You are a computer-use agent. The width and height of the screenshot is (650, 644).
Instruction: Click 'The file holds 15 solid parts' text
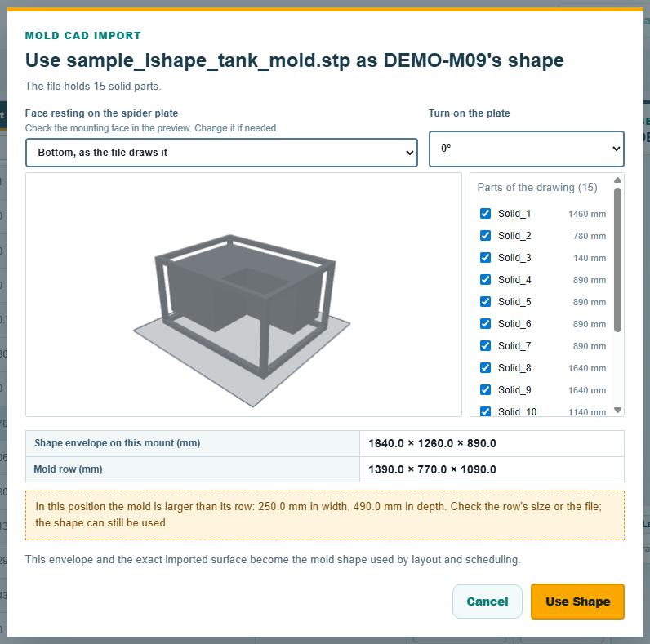coord(93,87)
